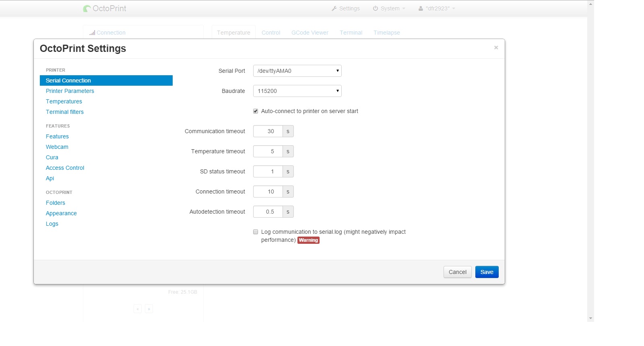Image resolution: width=644 pixels, height=346 pixels.
Task: Expand the Baudrate dropdown
Action: pos(297,91)
